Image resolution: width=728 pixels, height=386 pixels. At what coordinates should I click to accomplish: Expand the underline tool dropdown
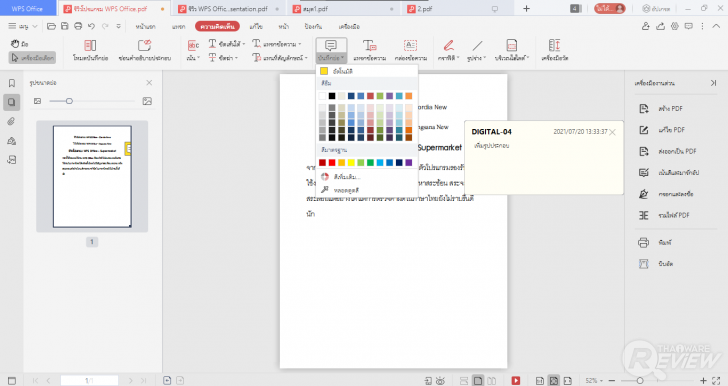click(x=244, y=44)
